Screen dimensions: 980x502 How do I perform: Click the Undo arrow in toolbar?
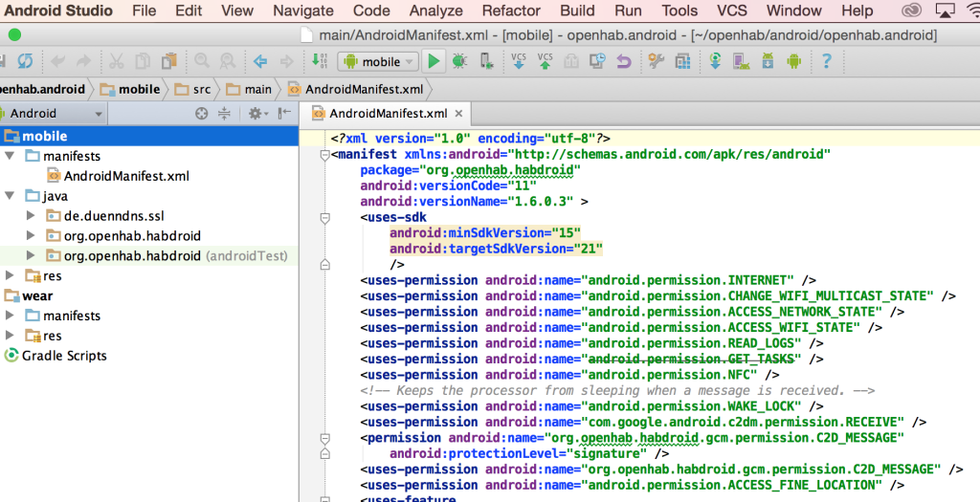pyautogui.click(x=57, y=61)
